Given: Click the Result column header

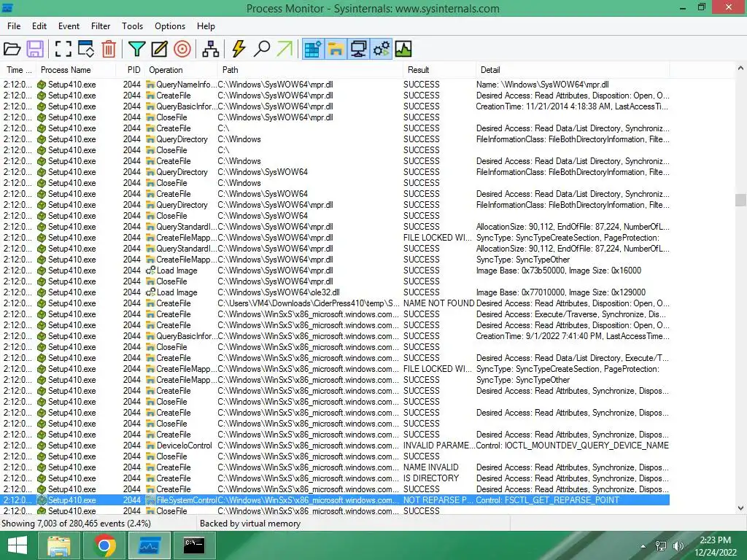Looking at the screenshot, I should pyautogui.click(x=440, y=70).
